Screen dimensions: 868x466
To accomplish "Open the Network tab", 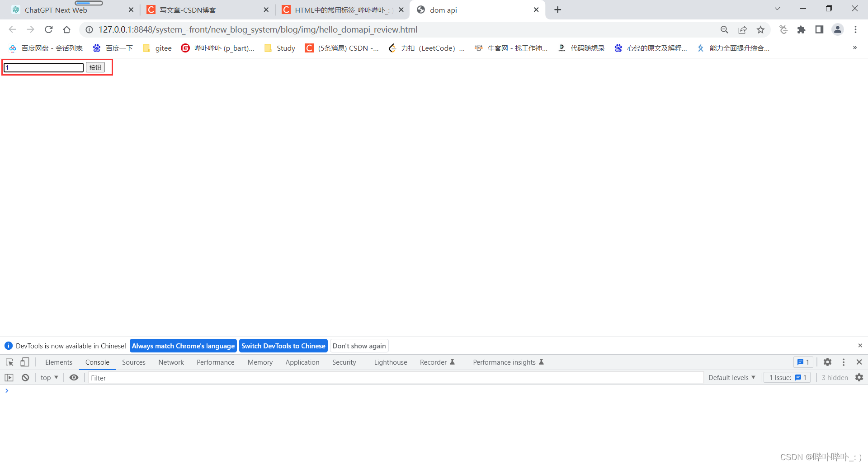I will point(171,362).
